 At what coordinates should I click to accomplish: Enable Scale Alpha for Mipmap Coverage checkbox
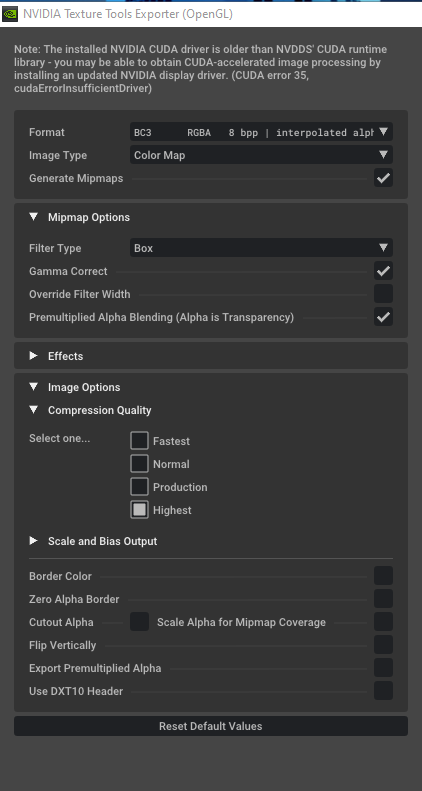pyautogui.click(x=383, y=622)
